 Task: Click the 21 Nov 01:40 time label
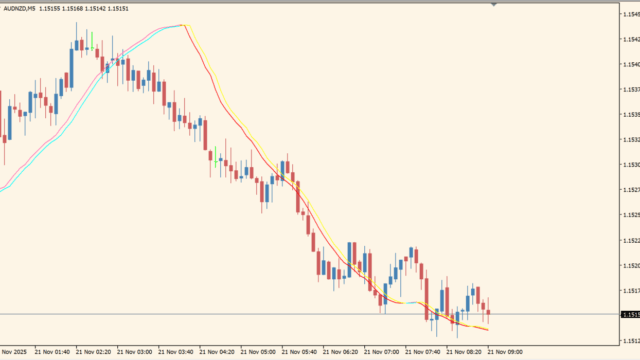pyautogui.click(x=52, y=352)
